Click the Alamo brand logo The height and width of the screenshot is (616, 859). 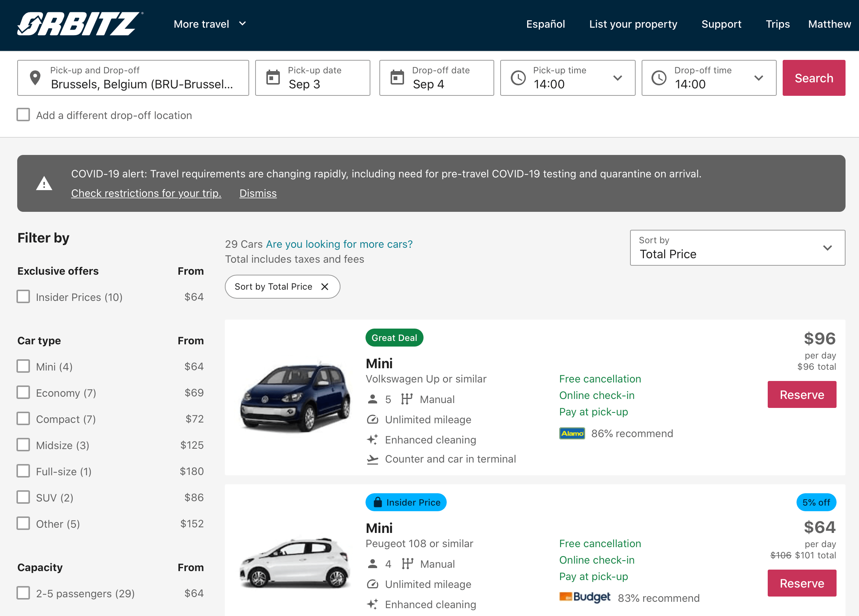point(572,433)
